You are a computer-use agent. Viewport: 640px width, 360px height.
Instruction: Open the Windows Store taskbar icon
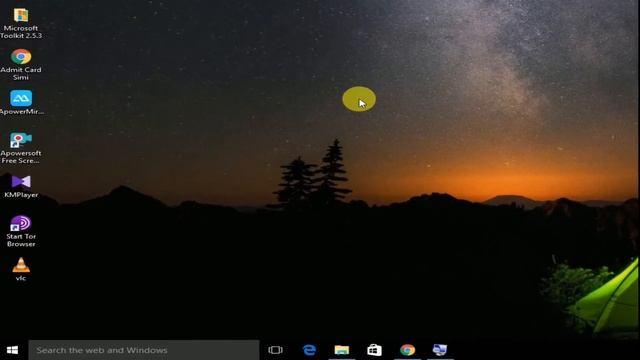[x=374, y=350]
